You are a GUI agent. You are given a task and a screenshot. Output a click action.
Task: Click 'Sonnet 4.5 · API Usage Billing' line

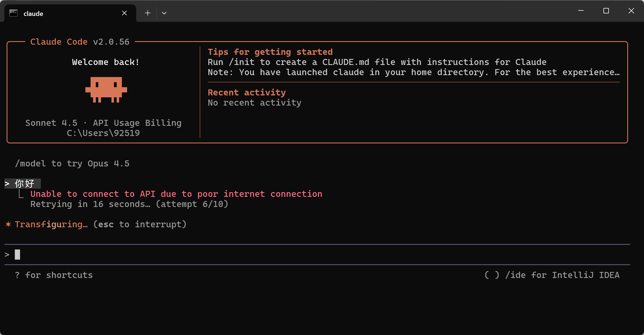click(103, 123)
